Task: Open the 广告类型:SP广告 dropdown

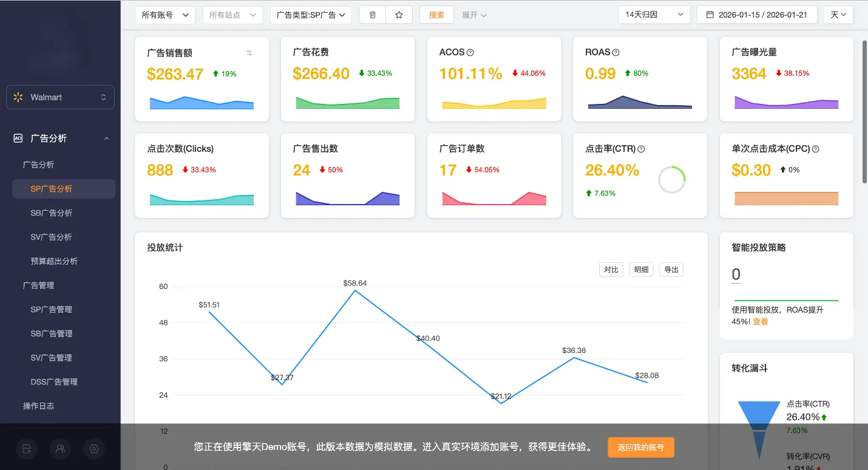Action: (310, 14)
